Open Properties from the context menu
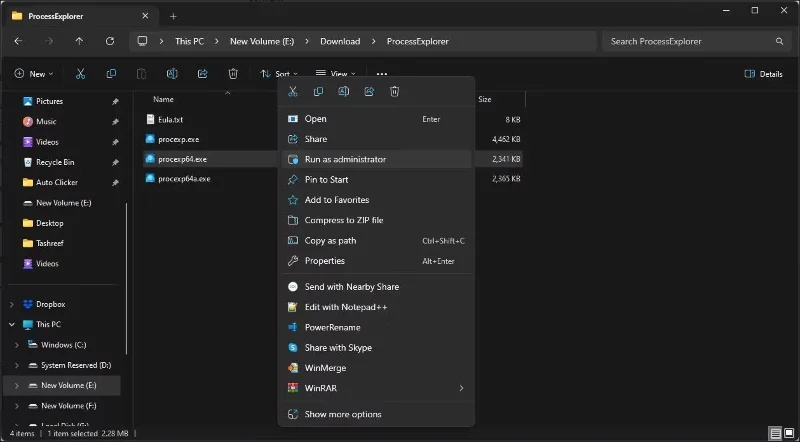800x442 pixels. point(377,261)
